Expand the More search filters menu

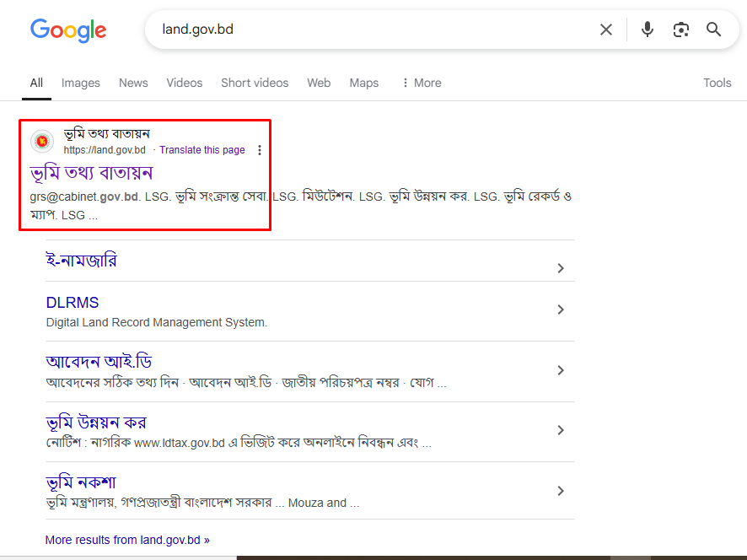pyautogui.click(x=422, y=83)
